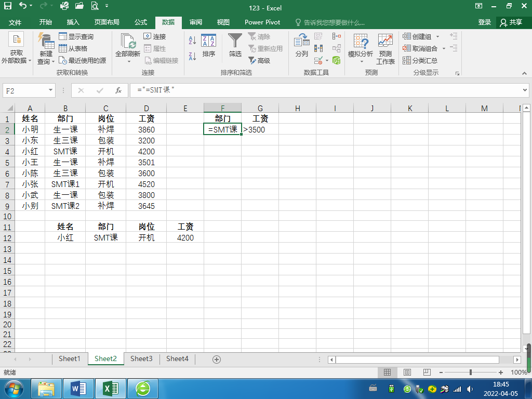Select cell G2 containing >3500
The image size is (532, 399).
(260, 129)
